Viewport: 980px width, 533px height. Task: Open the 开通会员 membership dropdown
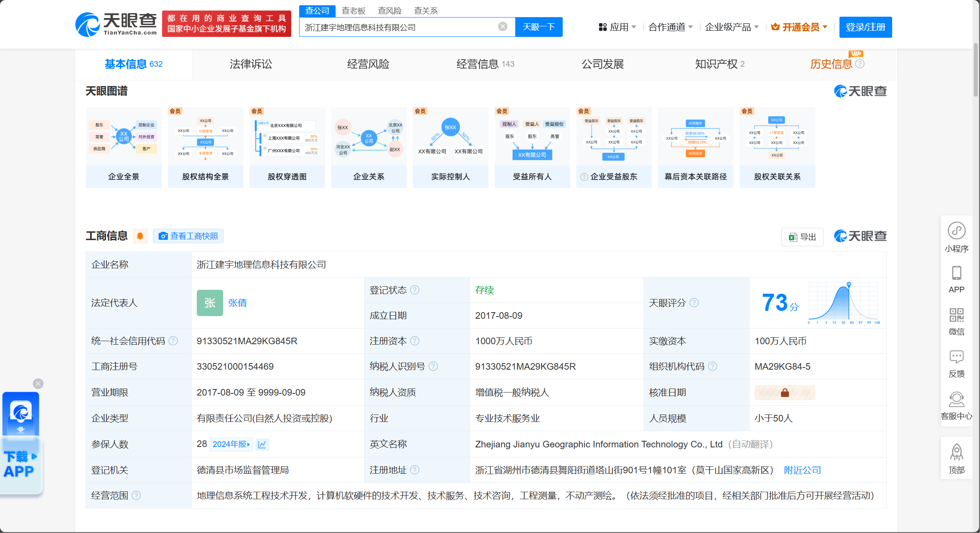(799, 27)
